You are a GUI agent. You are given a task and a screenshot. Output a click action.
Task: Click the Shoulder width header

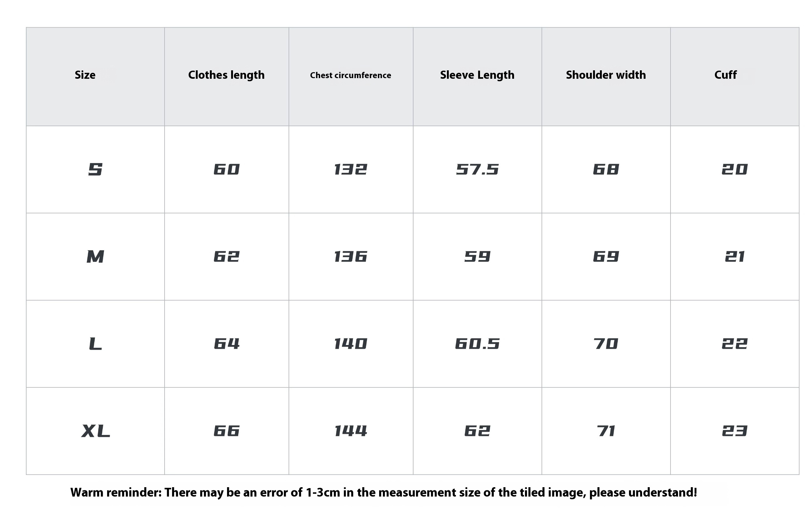(606, 75)
